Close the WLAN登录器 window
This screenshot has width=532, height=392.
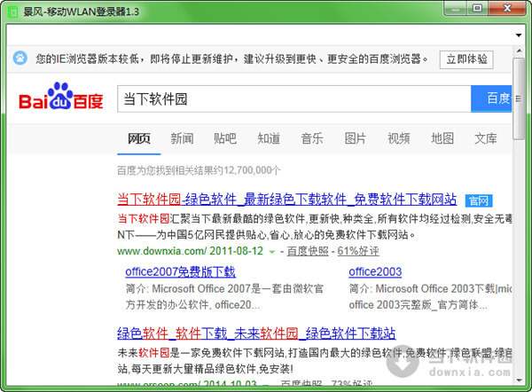[x=507, y=8]
